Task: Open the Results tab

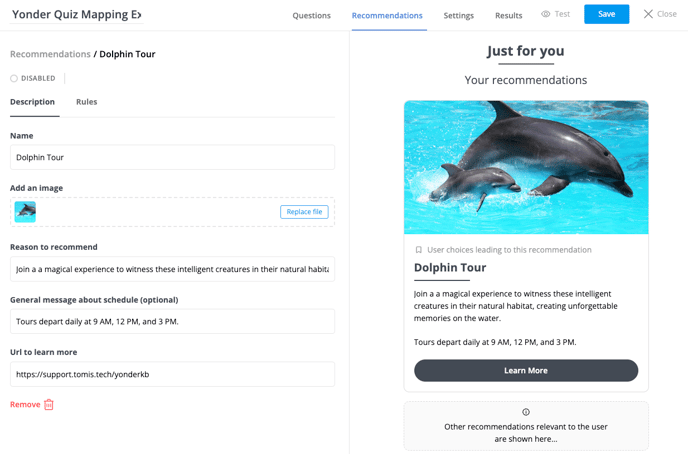Action: pyautogui.click(x=509, y=15)
